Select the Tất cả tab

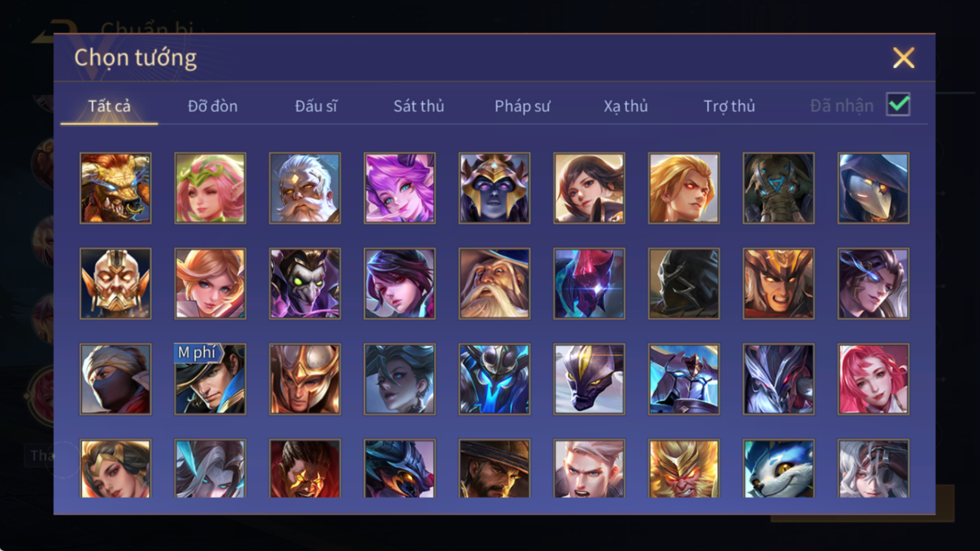pyautogui.click(x=109, y=106)
